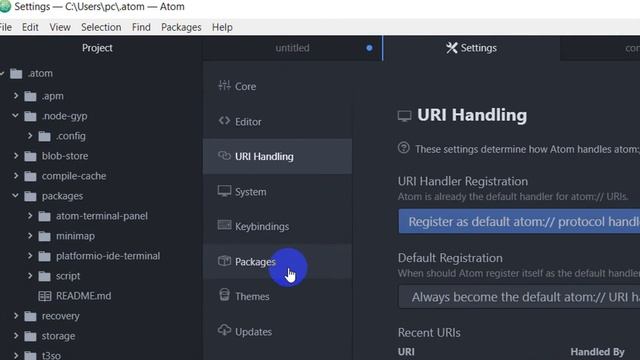Screen dimensions: 640x360
Task: Expand the .config folder
Action: [30, 136]
